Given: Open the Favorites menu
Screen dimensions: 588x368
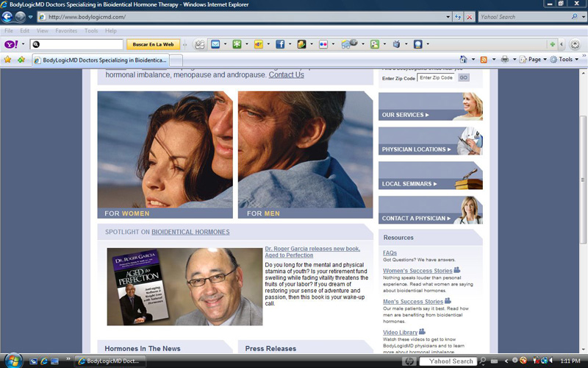Looking at the screenshot, I should pos(66,31).
